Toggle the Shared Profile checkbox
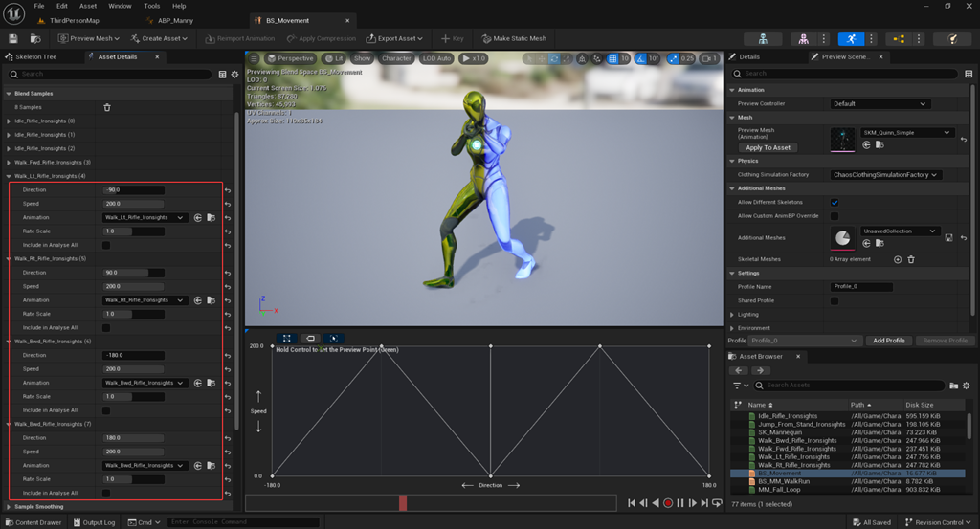Viewport: 980px width, 529px height. click(835, 300)
